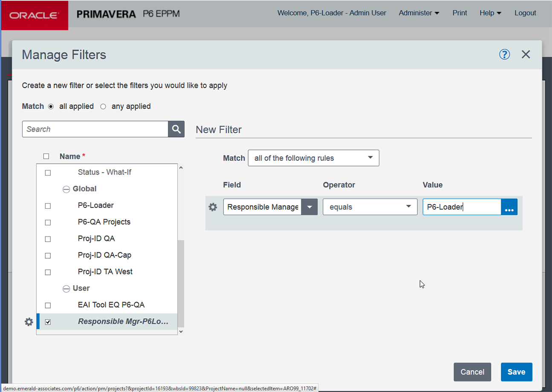Click the search magnifier icon

click(x=176, y=129)
